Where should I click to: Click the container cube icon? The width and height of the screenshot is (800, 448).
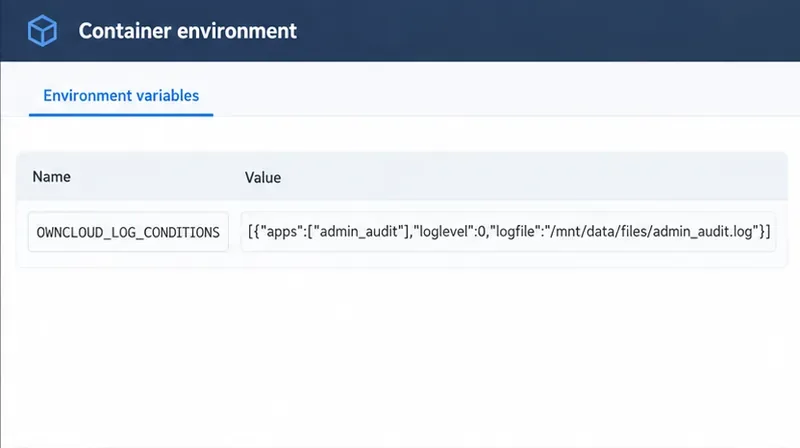42,31
